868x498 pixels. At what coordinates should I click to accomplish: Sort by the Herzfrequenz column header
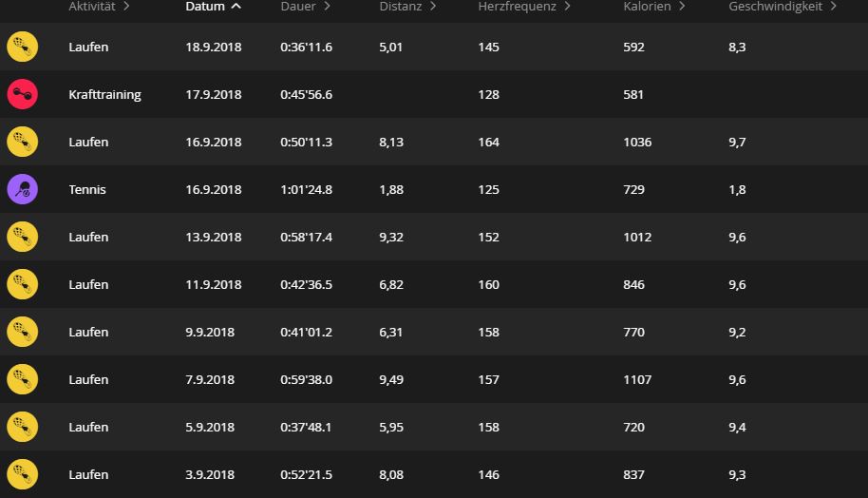coord(523,7)
